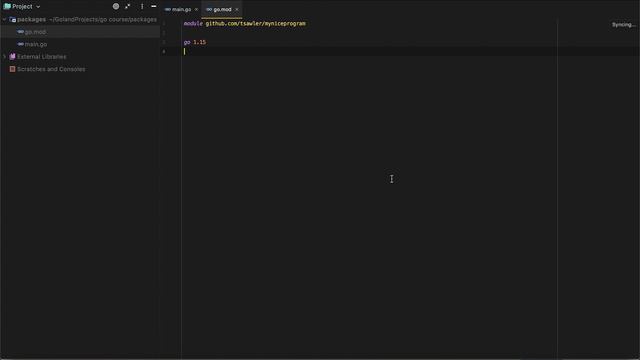The height and width of the screenshot is (360, 640).
Task: Select main.go in the project tree
Action: (36, 44)
